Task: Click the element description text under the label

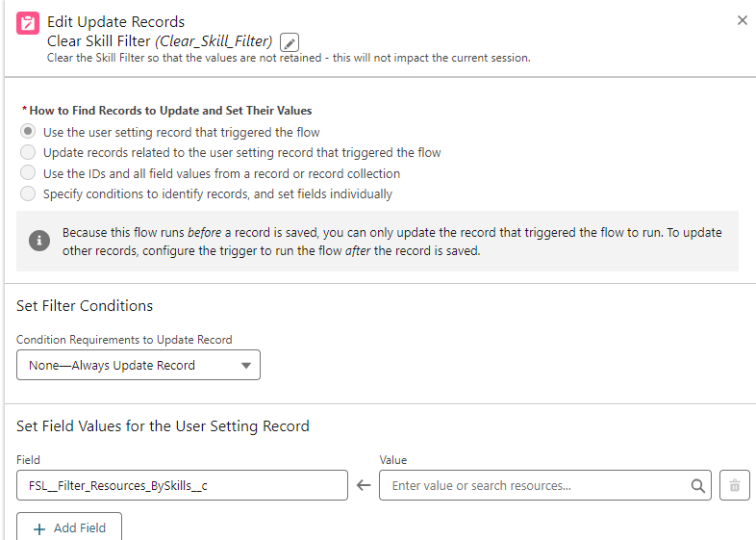Action: click(x=289, y=58)
